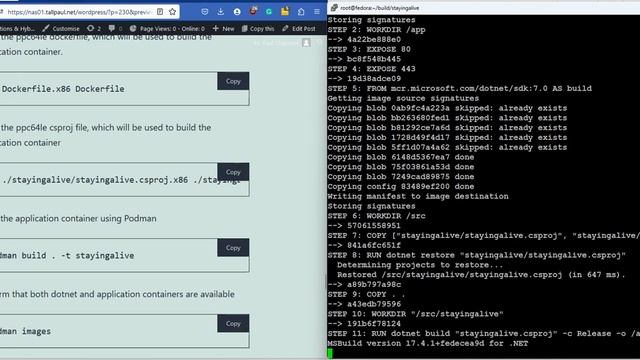Viewport: 640px width, 360px height.
Task: Click 'Getting image source signatures' in terminal
Action: 403,98
